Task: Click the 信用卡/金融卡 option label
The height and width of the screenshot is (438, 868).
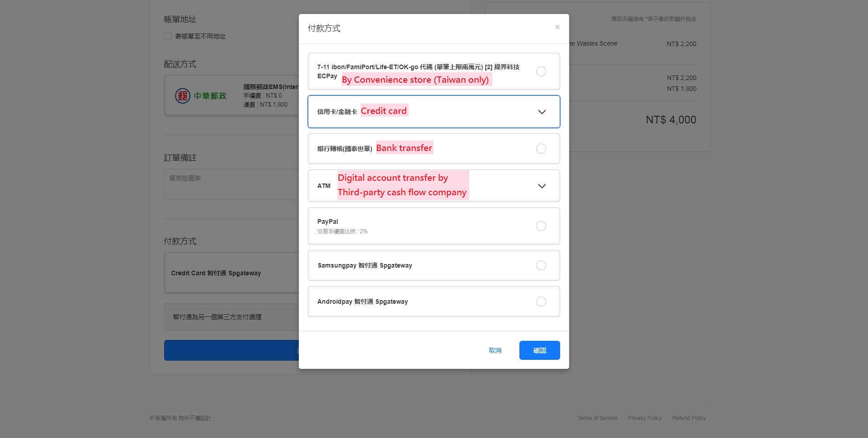Action: pos(337,112)
